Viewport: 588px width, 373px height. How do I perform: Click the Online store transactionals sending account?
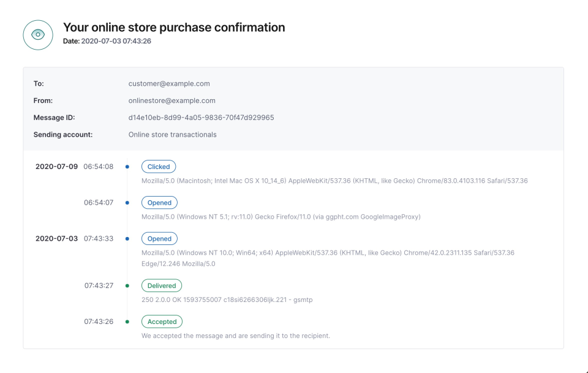coord(172,134)
